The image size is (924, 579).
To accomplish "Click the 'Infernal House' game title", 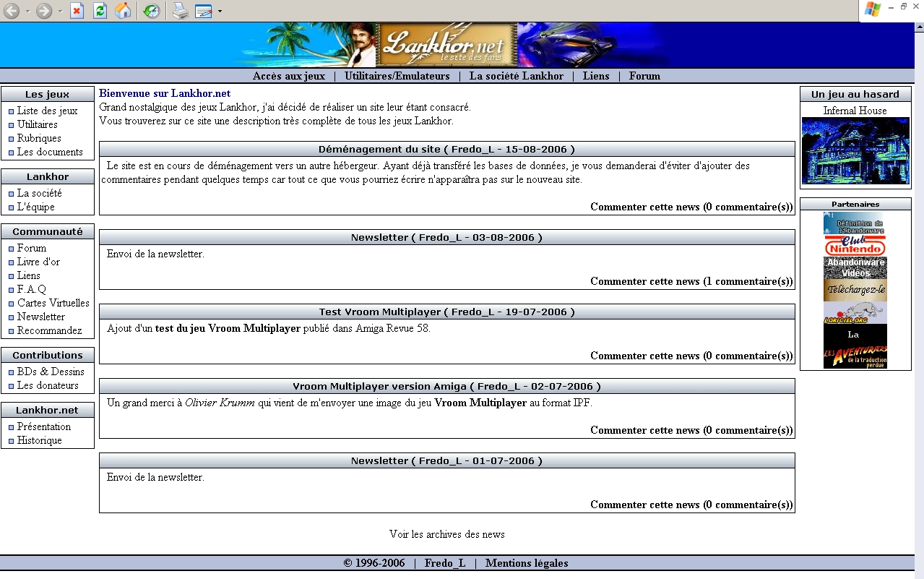I will coord(855,111).
